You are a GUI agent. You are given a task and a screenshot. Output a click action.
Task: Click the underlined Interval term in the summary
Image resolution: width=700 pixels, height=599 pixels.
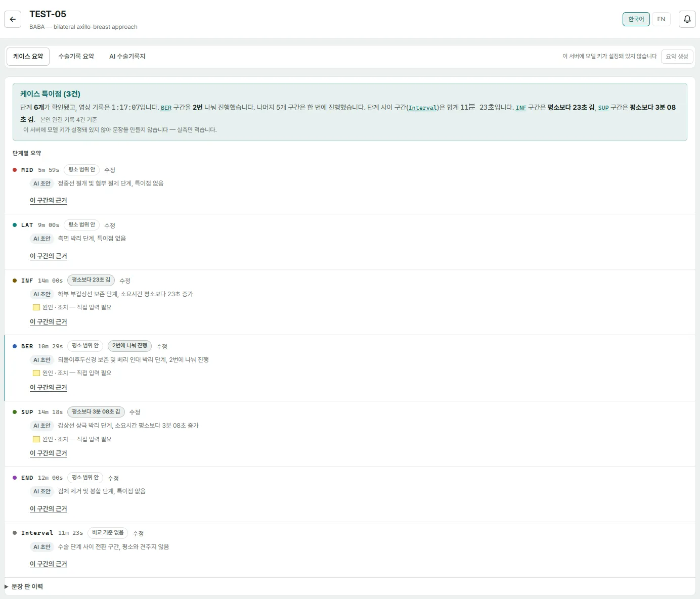pos(423,108)
